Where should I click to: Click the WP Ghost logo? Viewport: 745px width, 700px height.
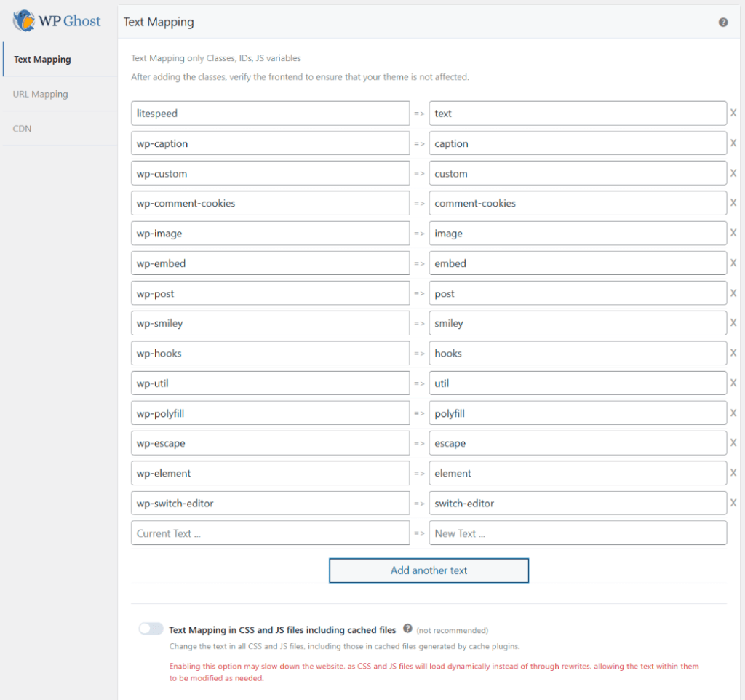coord(56,20)
